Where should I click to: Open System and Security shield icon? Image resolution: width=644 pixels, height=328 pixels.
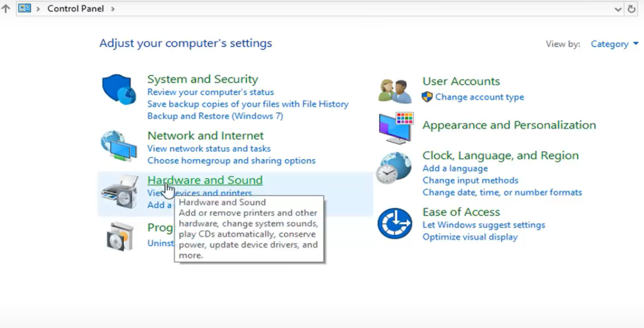click(x=119, y=89)
